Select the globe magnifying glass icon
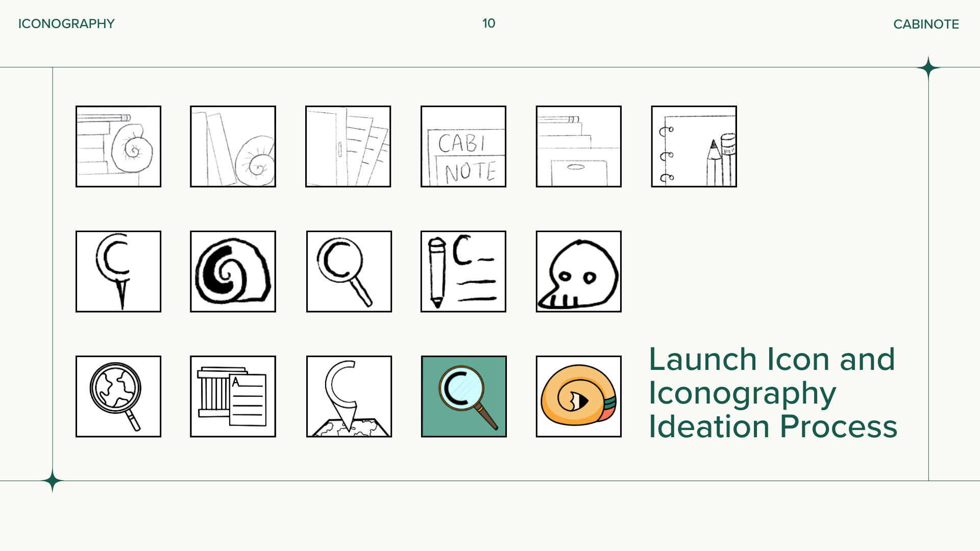This screenshot has width=980, height=551. 118,396
